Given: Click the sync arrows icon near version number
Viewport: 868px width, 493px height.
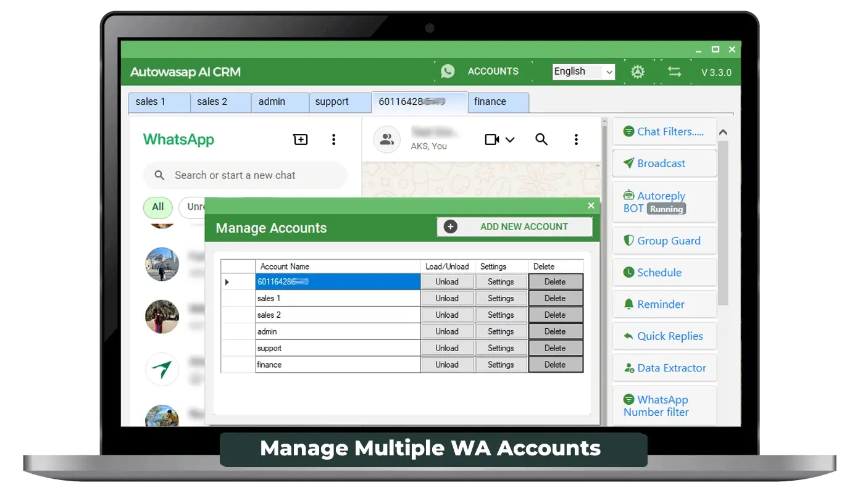Looking at the screenshot, I should click(x=674, y=71).
